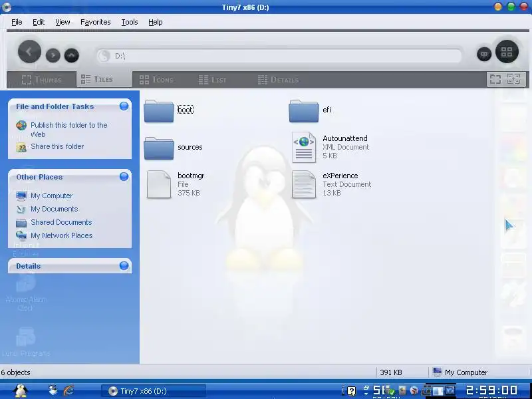Click the Share this folder icon
The image size is (532, 399).
tap(21, 147)
